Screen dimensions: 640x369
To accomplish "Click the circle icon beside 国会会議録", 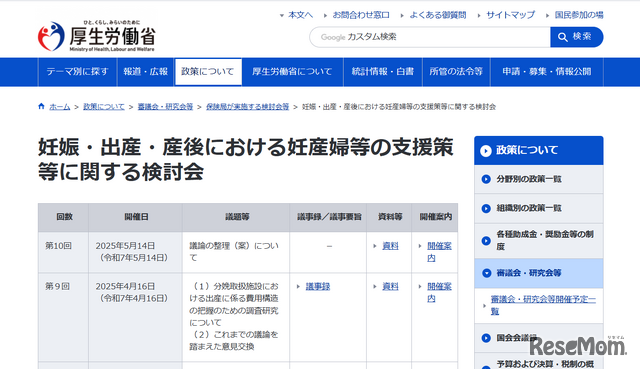I will (486, 338).
